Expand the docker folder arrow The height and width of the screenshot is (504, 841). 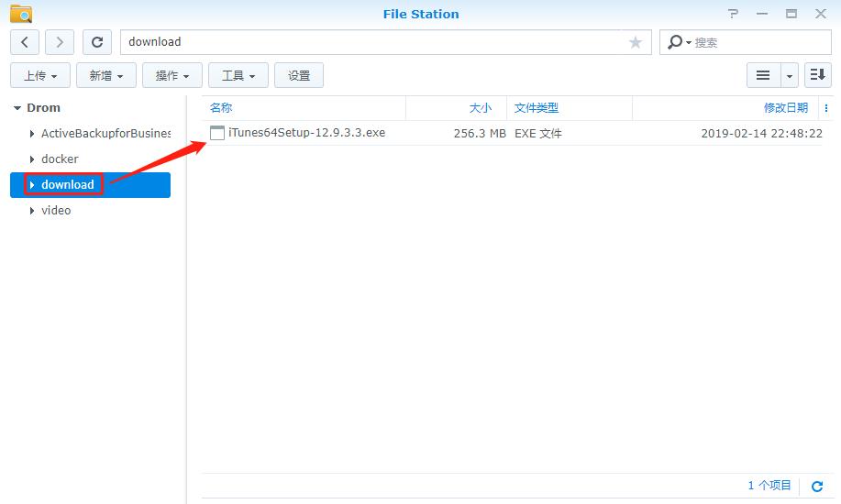(32, 159)
